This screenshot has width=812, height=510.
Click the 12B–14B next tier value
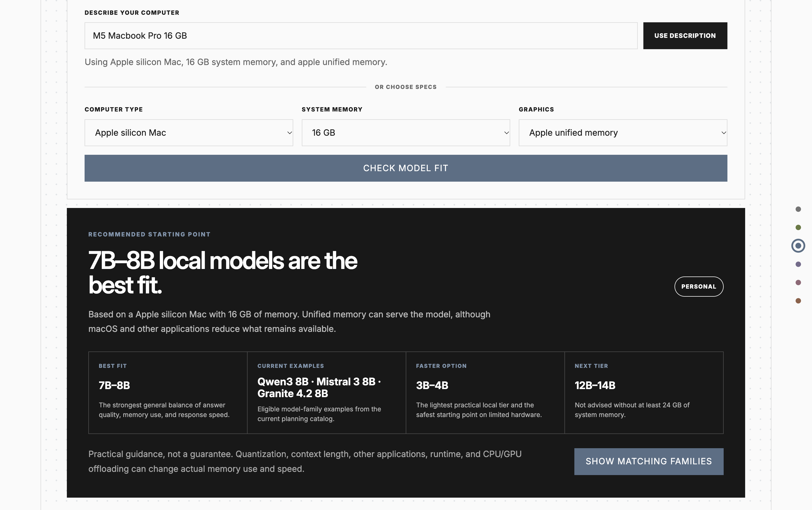[595, 385]
